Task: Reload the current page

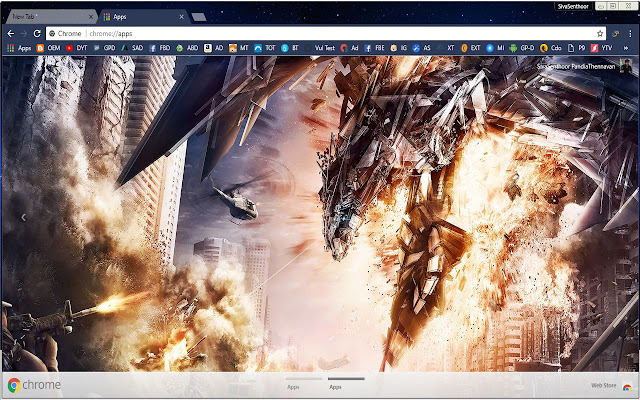Action: 37,33
